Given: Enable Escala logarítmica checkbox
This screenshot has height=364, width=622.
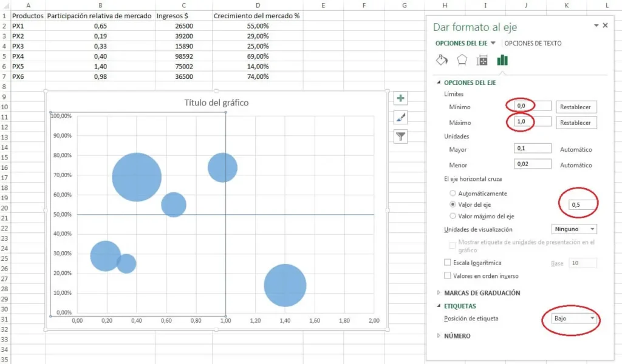Looking at the screenshot, I should (x=448, y=263).
